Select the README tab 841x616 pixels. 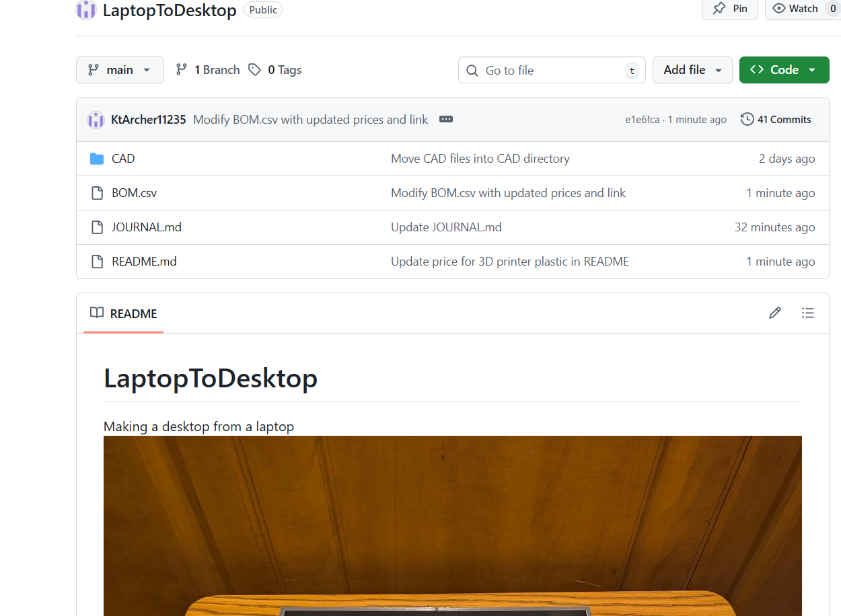coord(124,313)
